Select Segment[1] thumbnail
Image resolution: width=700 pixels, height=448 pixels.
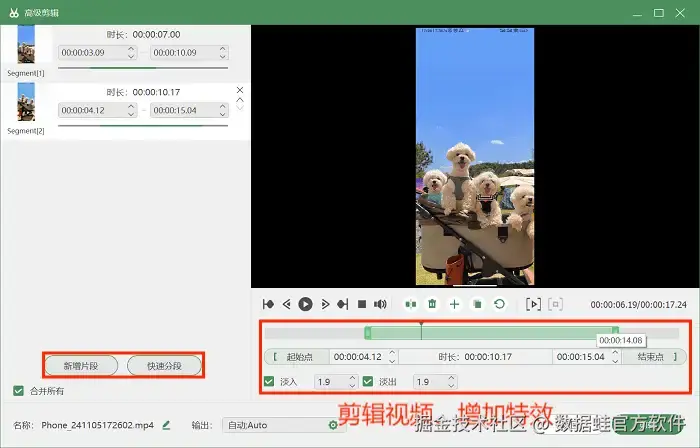[x=26, y=44]
